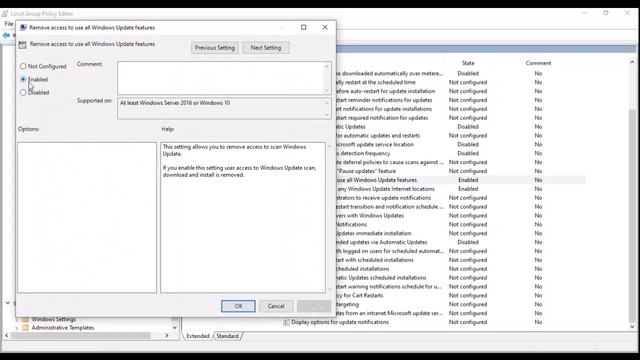This screenshot has height=360, width=640.
Task: Click the Windows Settings folder icon
Action: [25, 319]
